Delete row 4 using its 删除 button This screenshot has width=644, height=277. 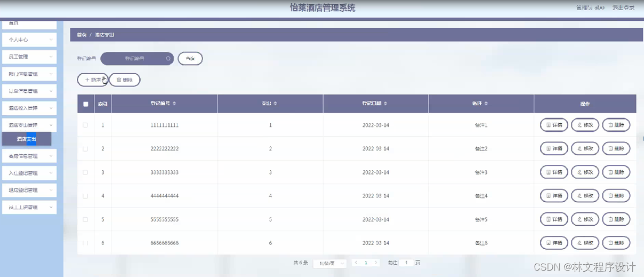pyautogui.click(x=616, y=195)
